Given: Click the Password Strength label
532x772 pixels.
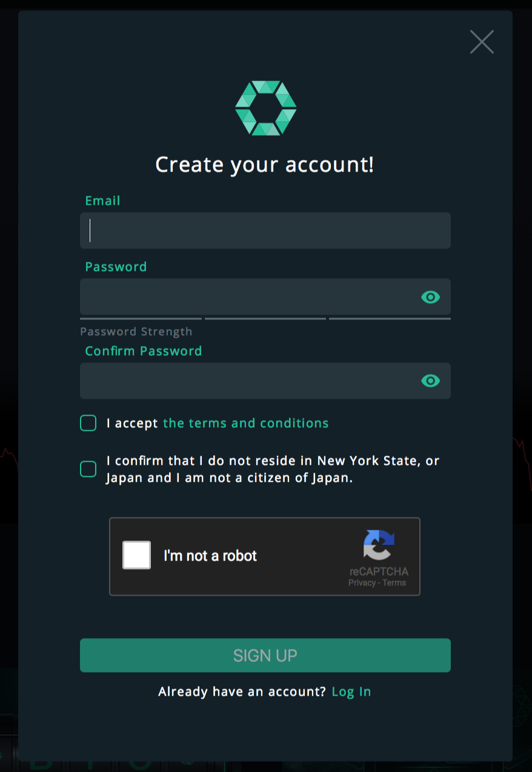Looking at the screenshot, I should (x=136, y=331).
